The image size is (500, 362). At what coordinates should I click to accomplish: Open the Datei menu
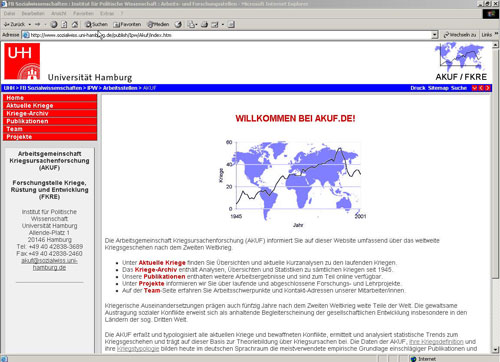pos(9,14)
